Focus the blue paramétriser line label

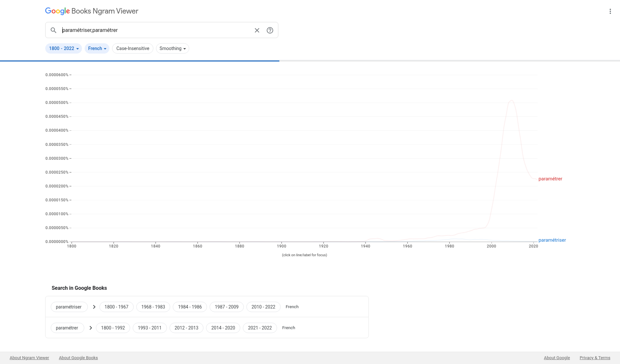[552, 240]
